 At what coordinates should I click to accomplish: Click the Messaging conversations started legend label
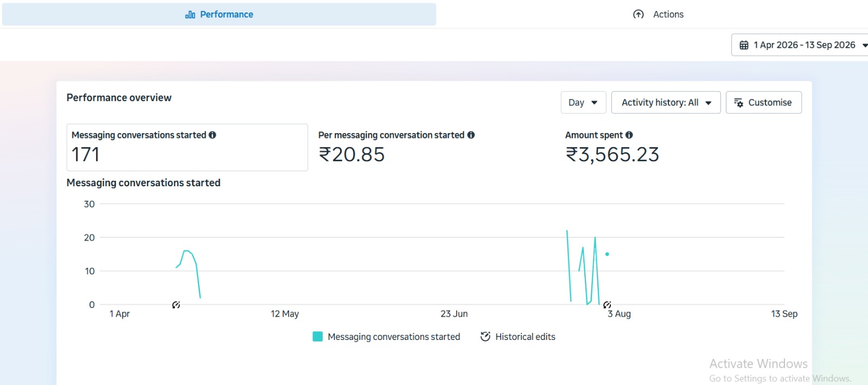pyautogui.click(x=394, y=337)
